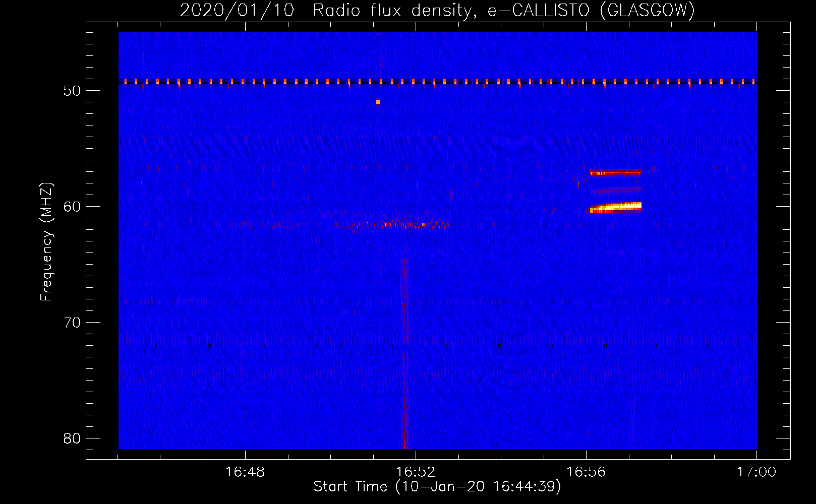Click the 16:48 time tick label
The height and width of the screenshot is (504, 816).
(245, 472)
